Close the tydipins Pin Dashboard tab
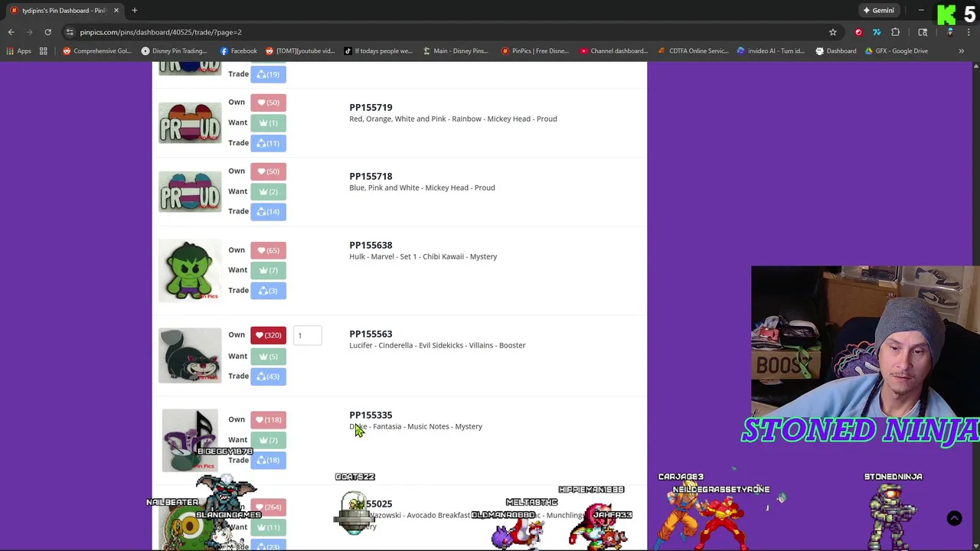The height and width of the screenshot is (551, 980). tap(116, 11)
